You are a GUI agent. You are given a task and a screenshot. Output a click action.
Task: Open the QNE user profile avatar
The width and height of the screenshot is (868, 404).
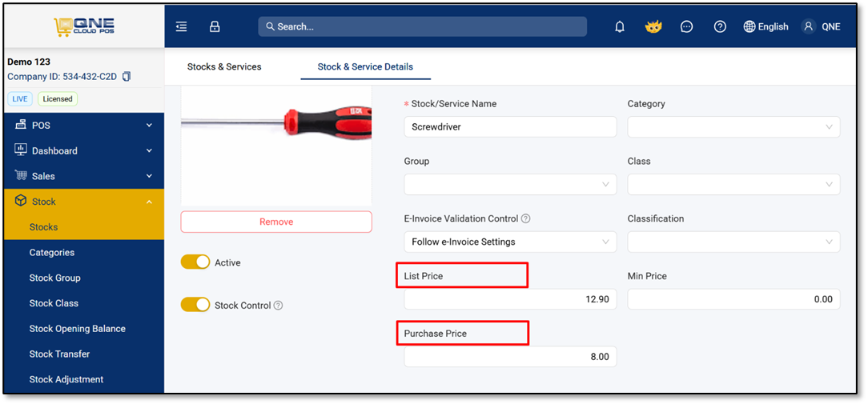(x=809, y=26)
